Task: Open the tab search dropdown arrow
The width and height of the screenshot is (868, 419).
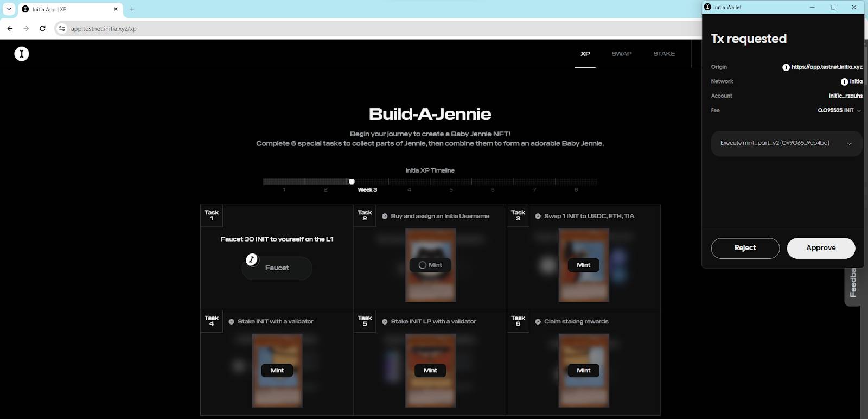Action: pos(9,9)
